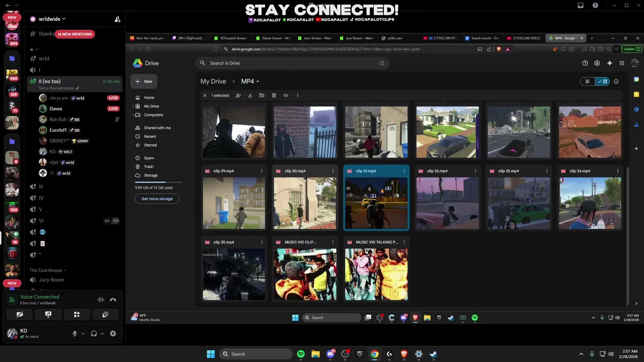The width and height of the screenshot is (644, 362).
Task: Collapse The Courthouse category
Action: pyautogui.click(x=48, y=270)
